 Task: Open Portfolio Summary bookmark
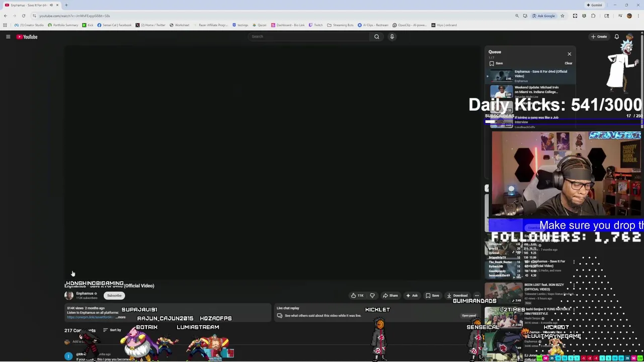pyautogui.click(x=63, y=25)
